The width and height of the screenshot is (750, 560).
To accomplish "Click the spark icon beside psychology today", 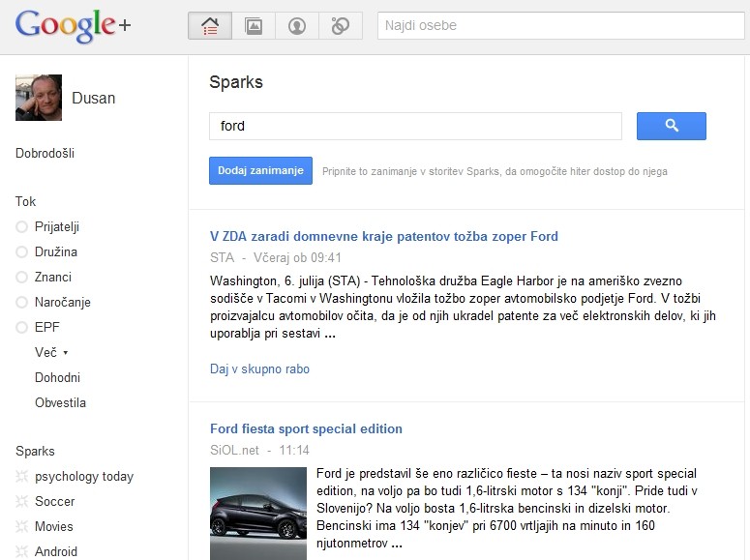I will (x=22, y=476).
